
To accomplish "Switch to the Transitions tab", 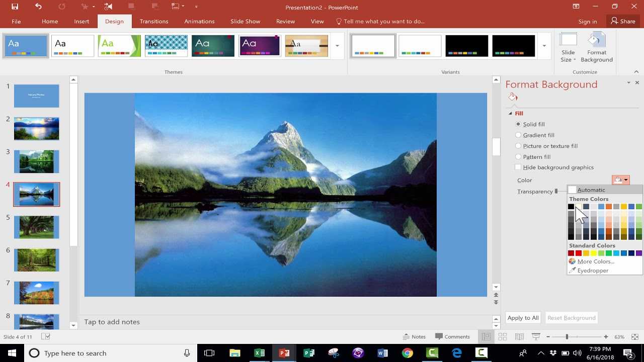I will pyautogui.click(x=153, y=21).
